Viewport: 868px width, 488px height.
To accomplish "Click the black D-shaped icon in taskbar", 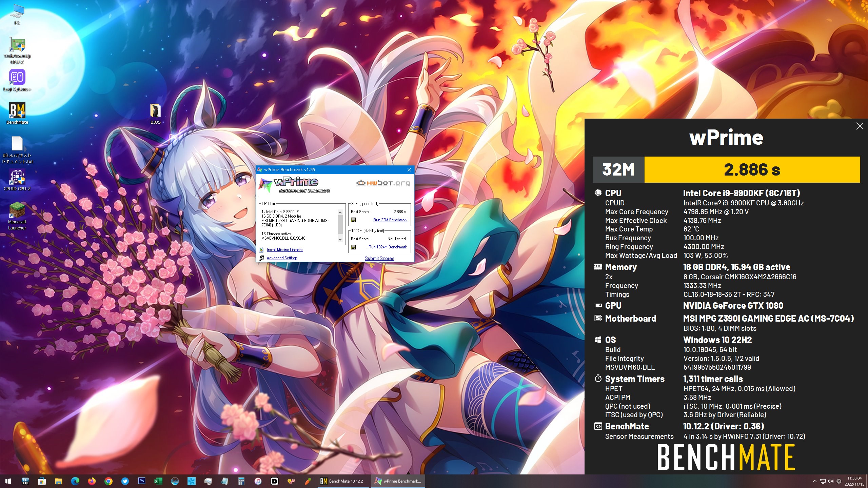I will [x=275, y=481].
